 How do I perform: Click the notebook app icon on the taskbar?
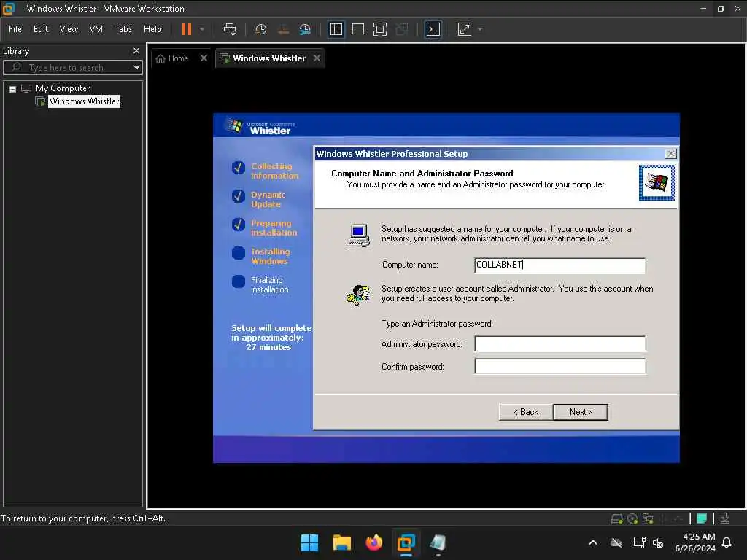pyautogui.click(x=438, y=542)
